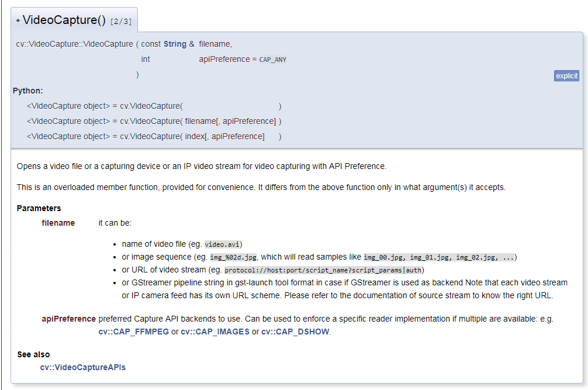
Task: Open the String type link
Action: coord(175,44)
